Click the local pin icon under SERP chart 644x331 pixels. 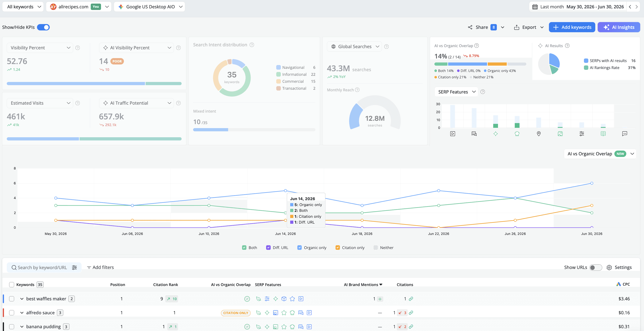click(539, 134)
